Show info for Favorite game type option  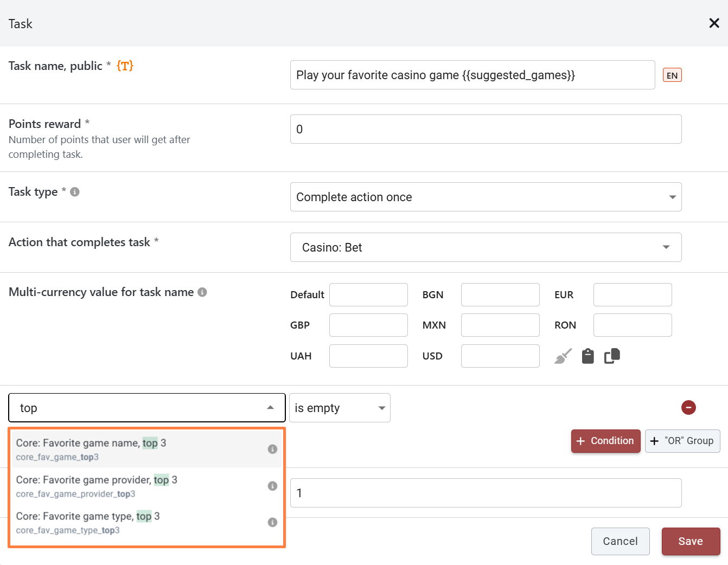pos(272,522)
